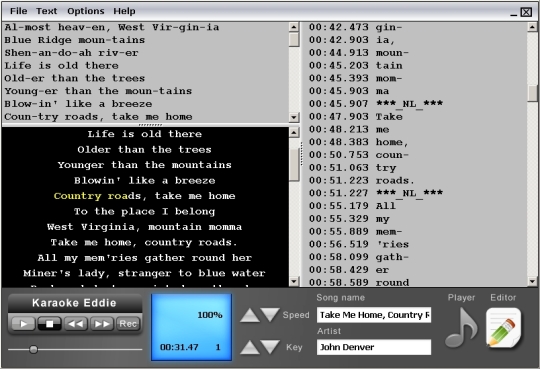Close the Karaoke Eddie window
This screenshot has width=540, height=369.
coord(526,12)
